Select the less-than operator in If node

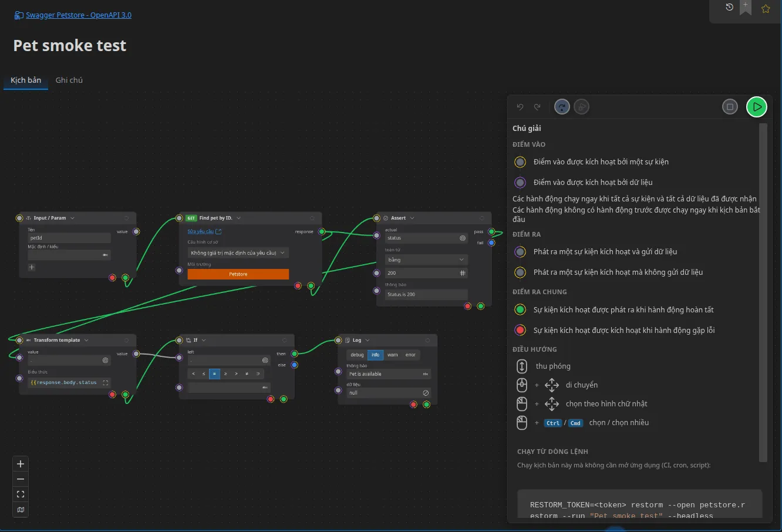click(193, 373)
